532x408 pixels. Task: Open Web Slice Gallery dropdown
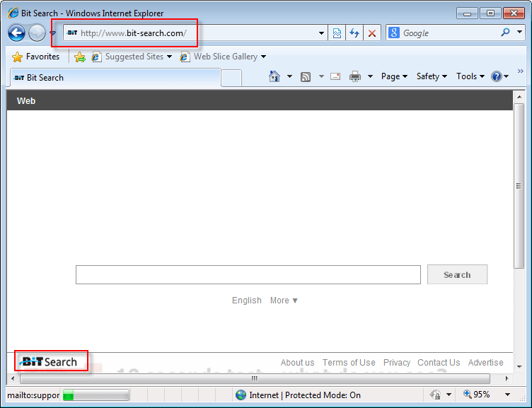223,57
